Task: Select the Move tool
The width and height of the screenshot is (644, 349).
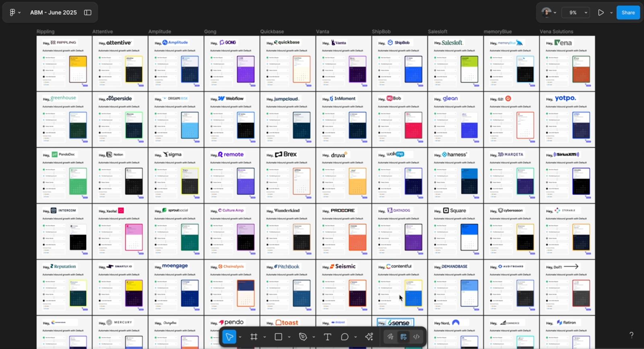Action: tap(229, 337)
